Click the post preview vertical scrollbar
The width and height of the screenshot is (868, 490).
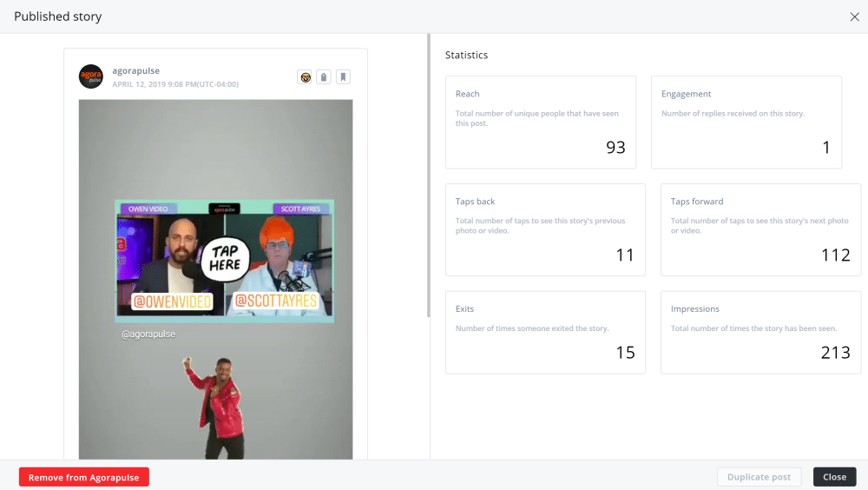pos(429,175)
